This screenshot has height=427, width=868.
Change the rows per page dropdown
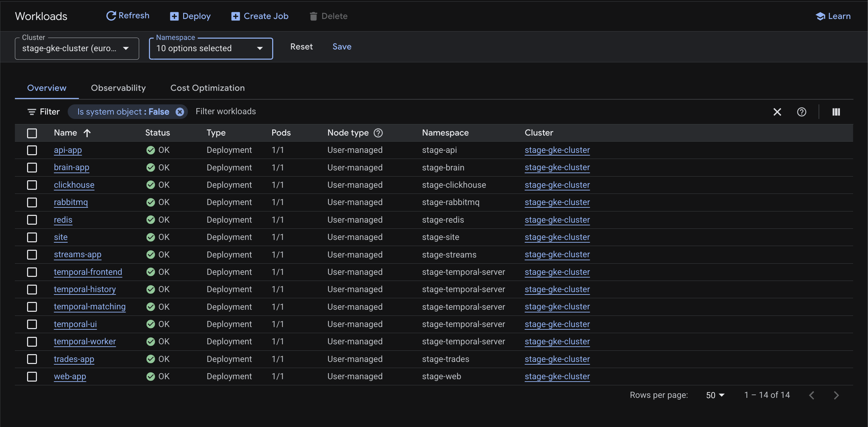tap(715, 395)
